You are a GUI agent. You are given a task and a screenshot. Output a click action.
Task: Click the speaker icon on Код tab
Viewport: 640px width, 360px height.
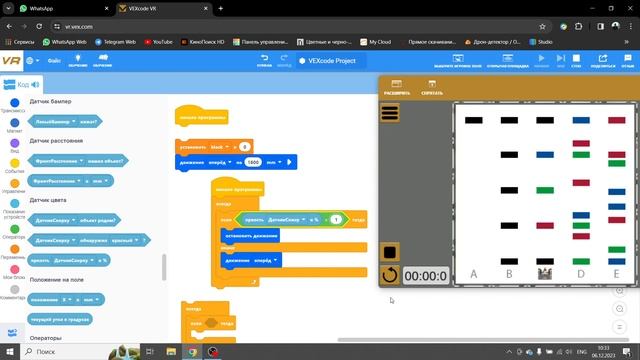[36, 84]
